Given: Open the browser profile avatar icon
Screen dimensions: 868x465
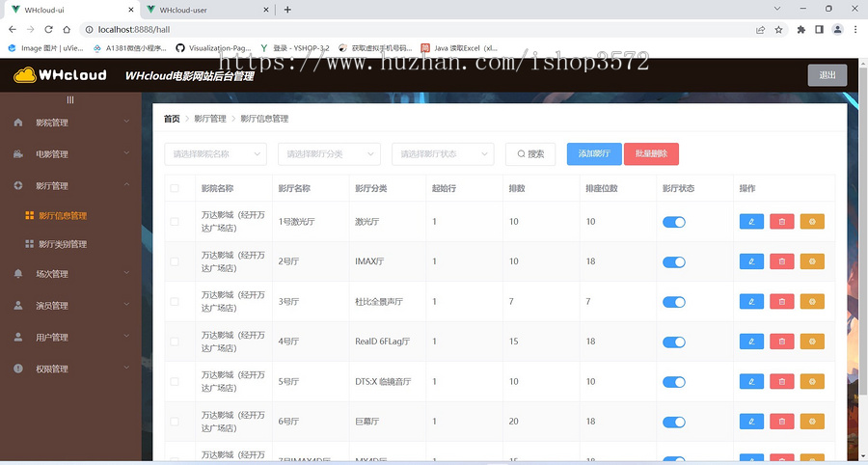Looking at the screenshot, I should point(837,29).
